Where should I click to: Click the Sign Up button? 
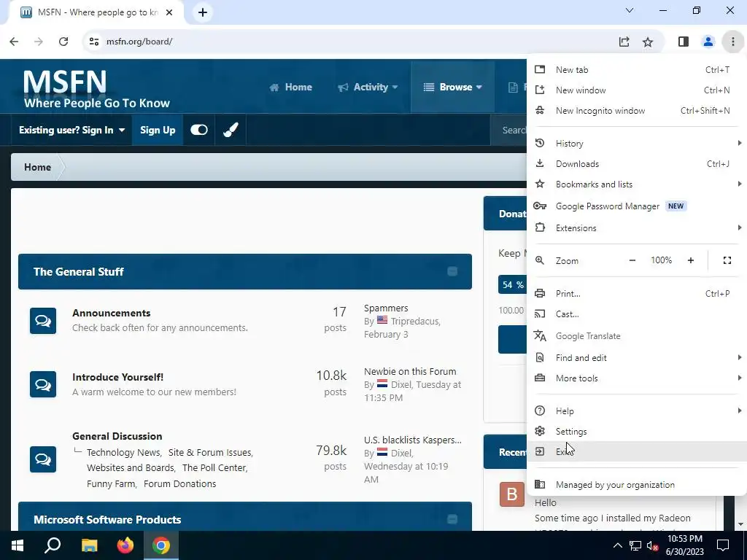[x=158, y=130]
